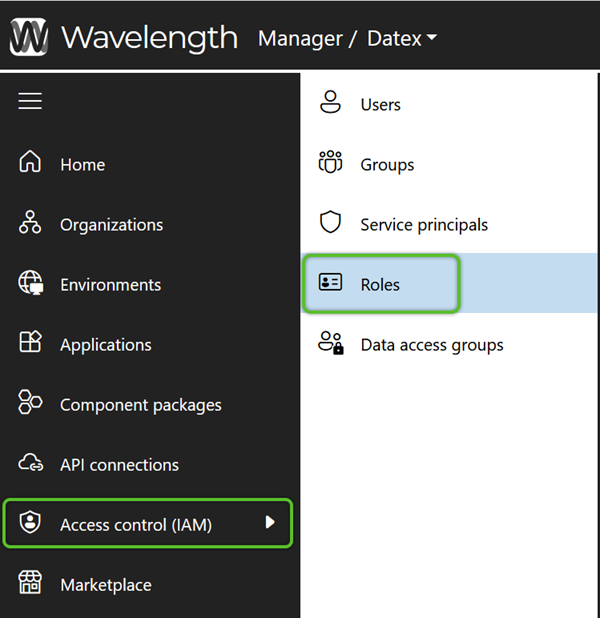Click the Marketplace storefront icon
This screenshot has width=600, height=618.
pyautogui.click(x=30, y=582)
